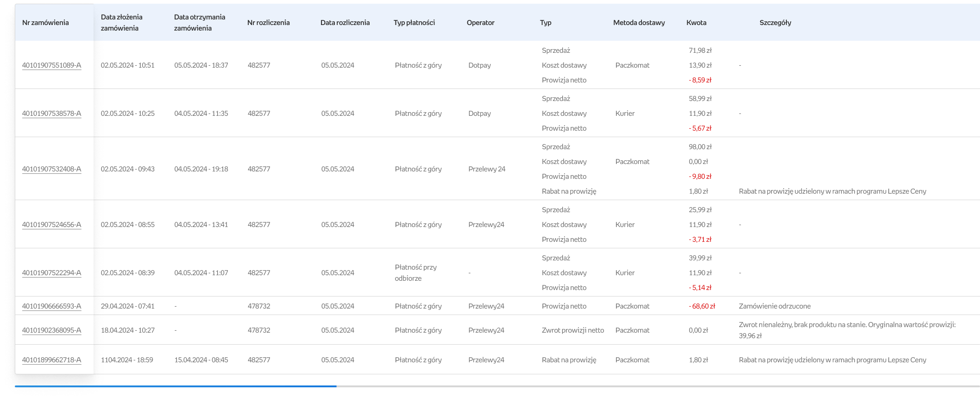This screenshot has width=980, height=410.
Task: Click order link 40101902368095-A
Action: (51, 330)
